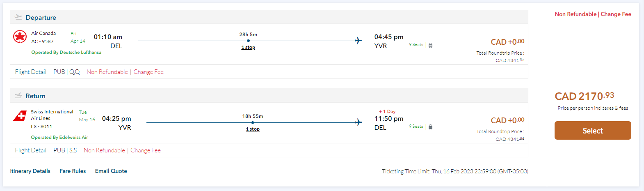Click the airplane arrow icon on return route

tap(359, 122)
